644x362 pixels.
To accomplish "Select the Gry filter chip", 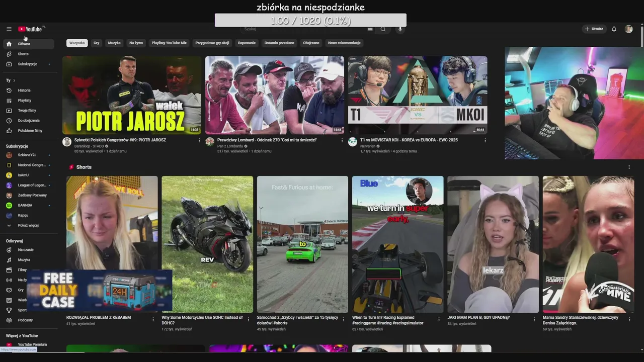I will click(x=96, y=43).
